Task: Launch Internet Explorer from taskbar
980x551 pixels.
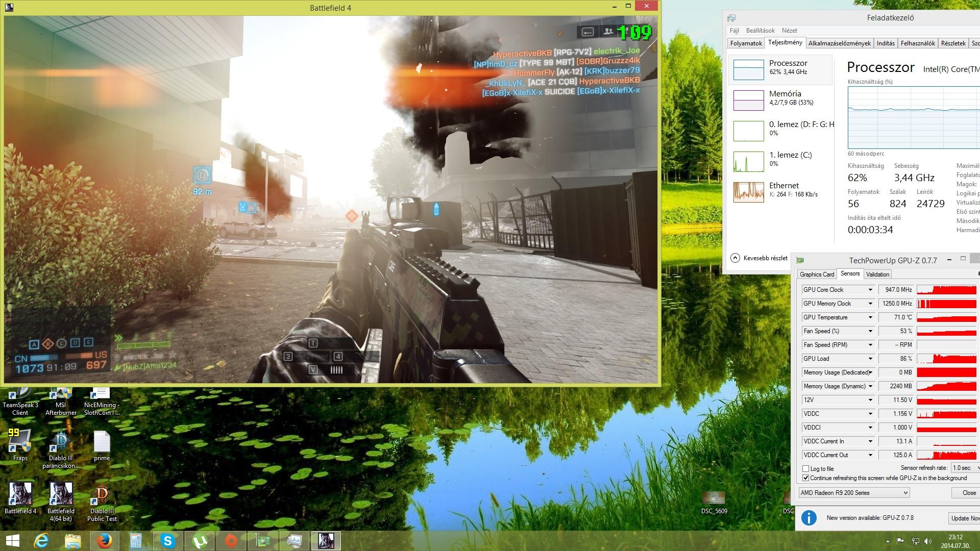Action: coord(41,541)
